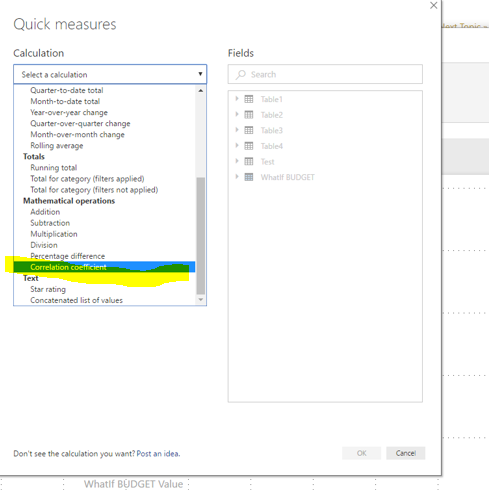This screenshot has width=489, height=490.
Task: Expand WhatIf BUDGET table node
Action: click(237, 177)
